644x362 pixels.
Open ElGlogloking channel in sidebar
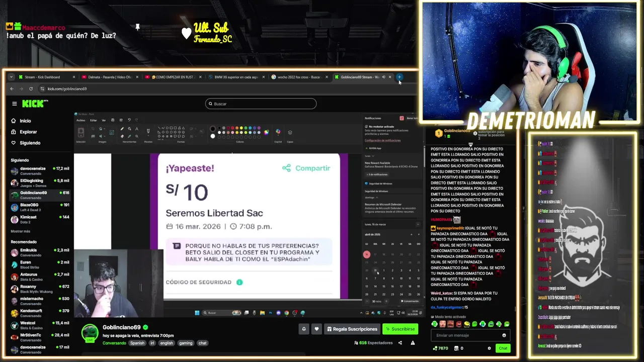[x=41, y=183]
